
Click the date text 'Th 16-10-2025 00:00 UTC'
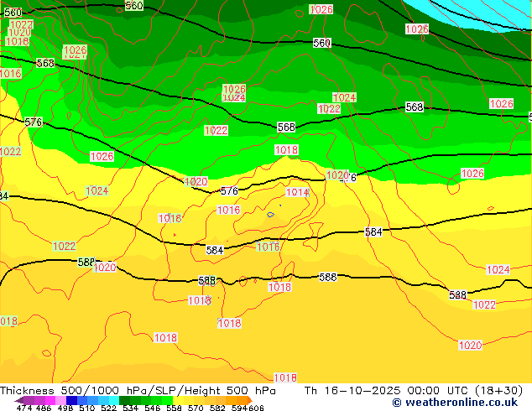385,390
